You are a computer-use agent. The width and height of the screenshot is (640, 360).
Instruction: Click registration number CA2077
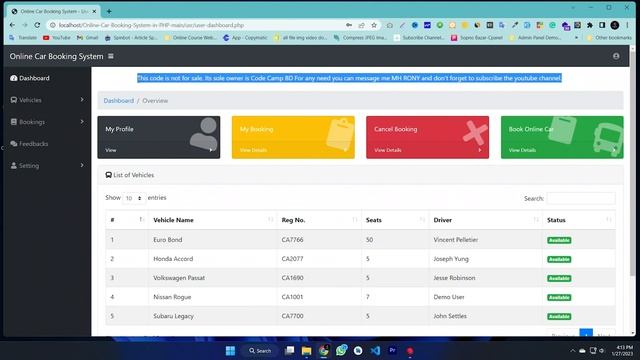(292, 259)
